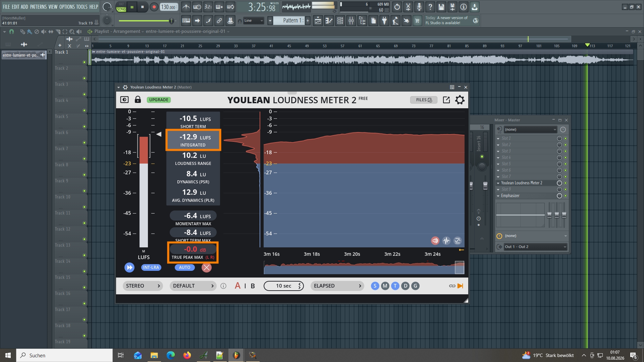644x362 pixels.
Task: Pause playback in the transport bar
Action: [132, 7]
